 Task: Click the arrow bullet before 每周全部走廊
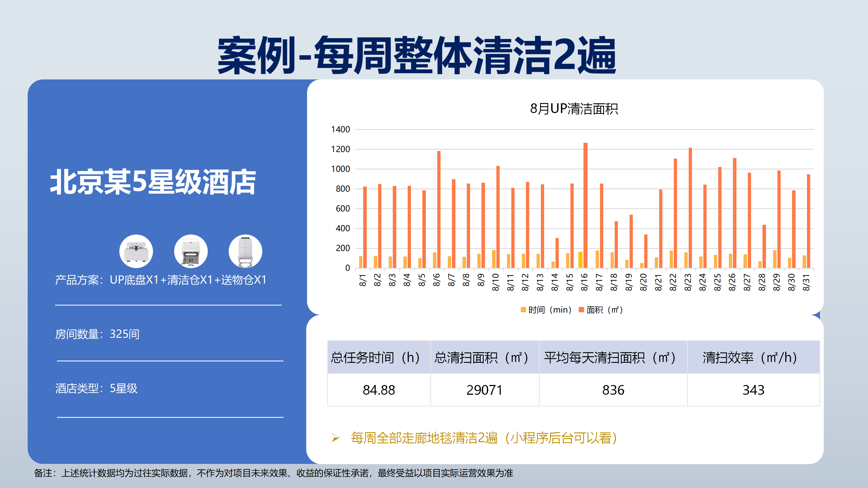335,438
